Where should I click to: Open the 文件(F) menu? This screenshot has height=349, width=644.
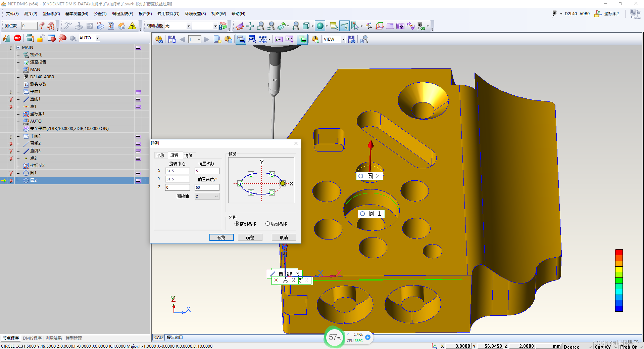coord(12,14)
